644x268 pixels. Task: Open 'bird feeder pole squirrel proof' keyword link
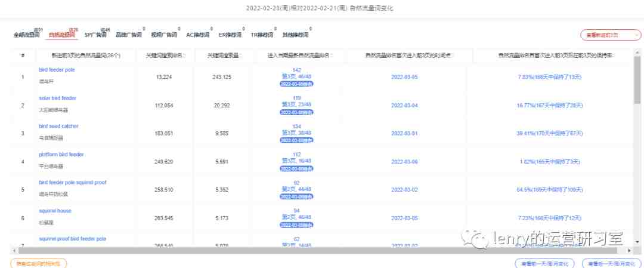73,183
